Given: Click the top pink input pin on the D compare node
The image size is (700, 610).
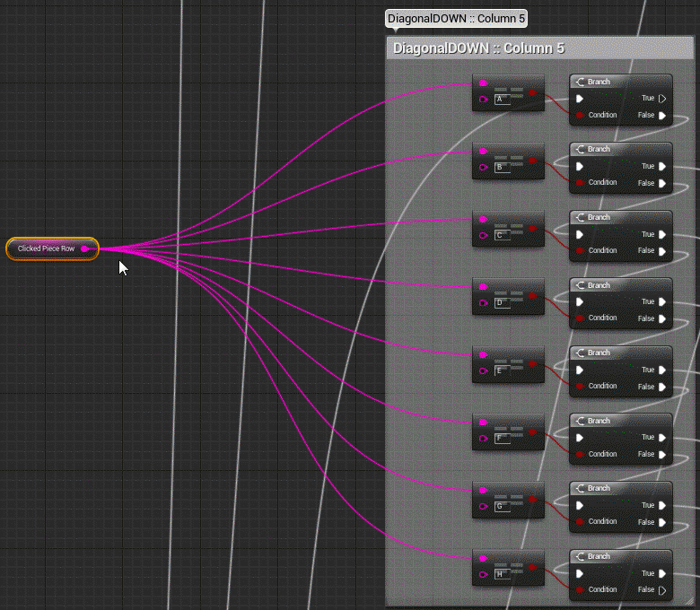Looking at the screenshot, I should pos(483,287).
